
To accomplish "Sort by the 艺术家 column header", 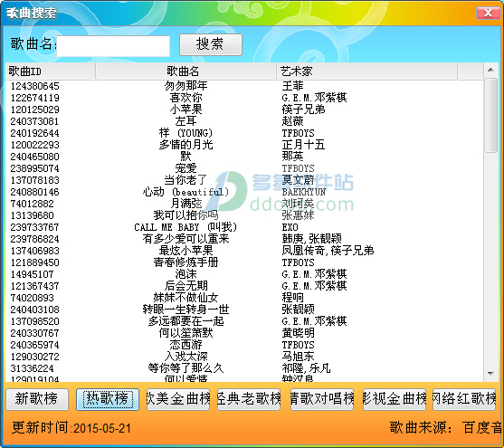I will click(x=366, y=71).
